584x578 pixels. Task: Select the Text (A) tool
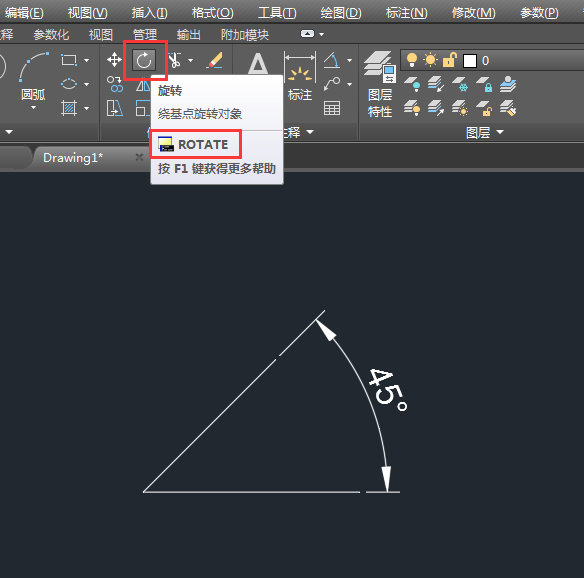pyautogui.click(x=258, y=63)
